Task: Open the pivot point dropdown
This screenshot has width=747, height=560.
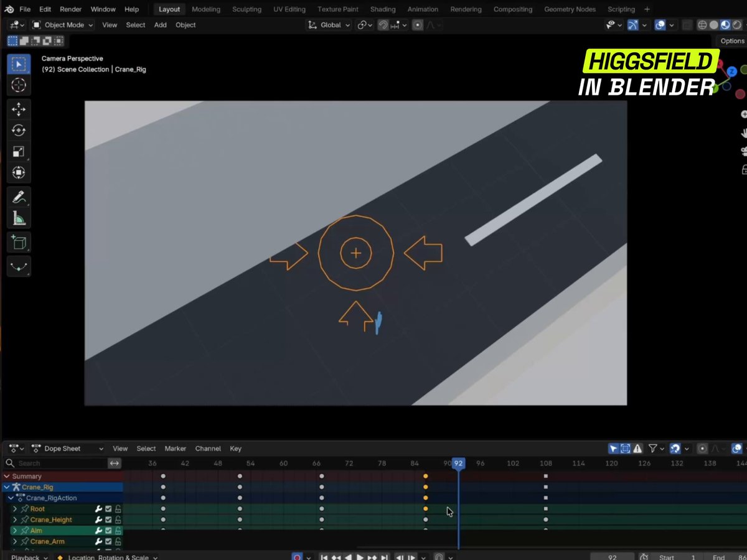Action: pyautogui.click(x=365, y=25)
